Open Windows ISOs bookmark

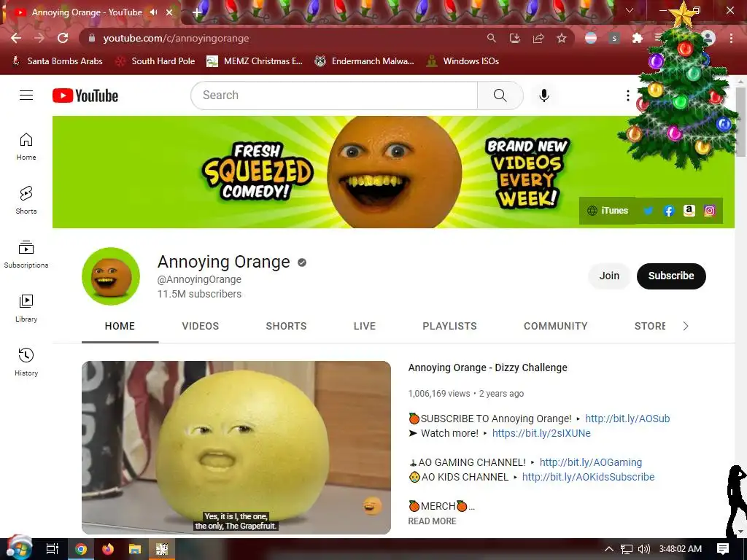pos(463,61)
